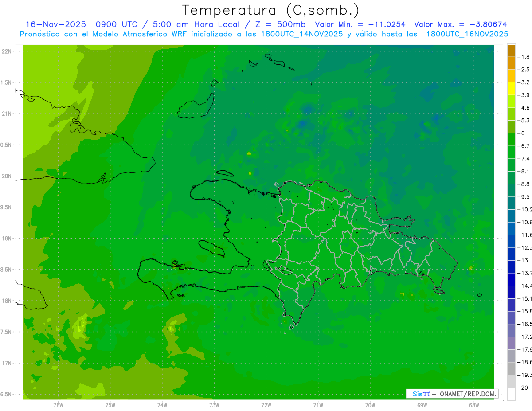Click the -1.8 colorbar value
The width and height of the screenshot is (532, 411).
(524, 57)
